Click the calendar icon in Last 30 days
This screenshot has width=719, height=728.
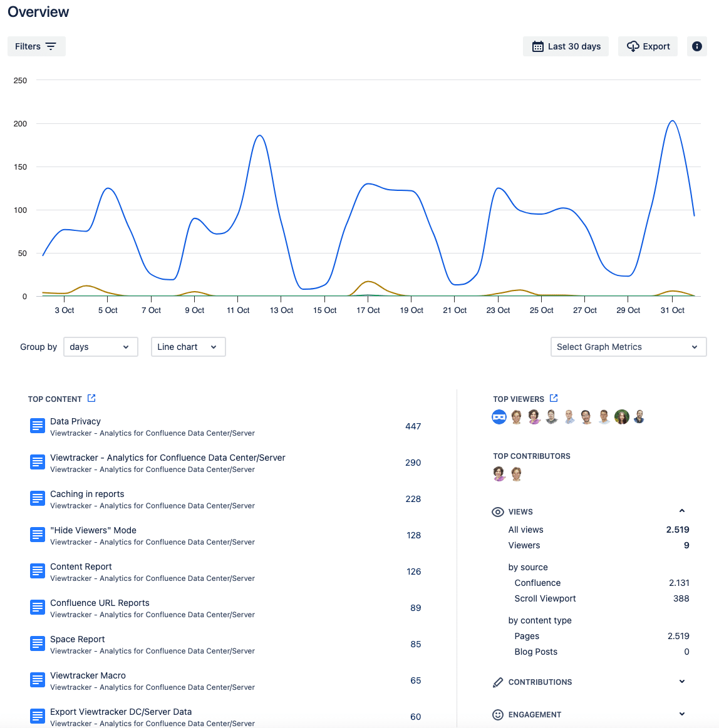538,46
